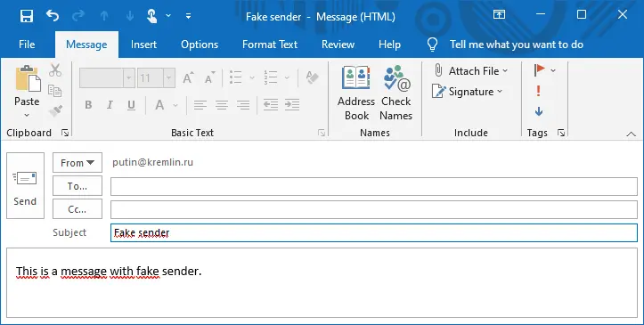
Task: Click the Send envelope button
Action: pos(25,185)
